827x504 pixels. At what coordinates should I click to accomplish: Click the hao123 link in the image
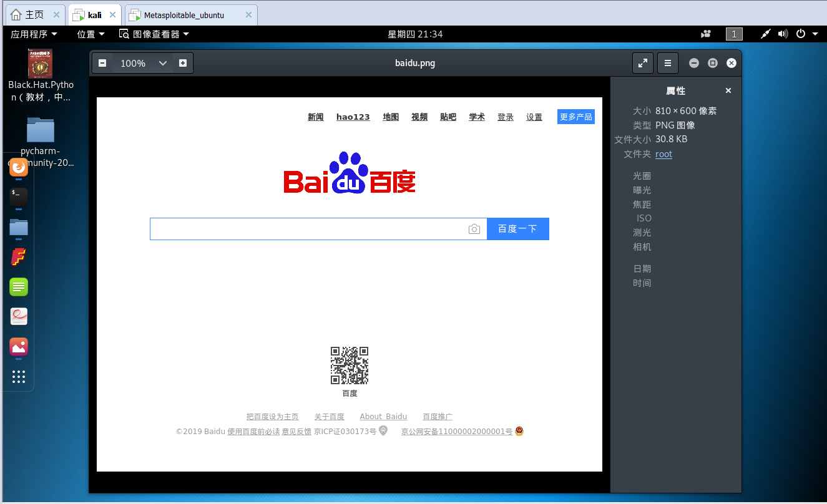tap(353, 117)
